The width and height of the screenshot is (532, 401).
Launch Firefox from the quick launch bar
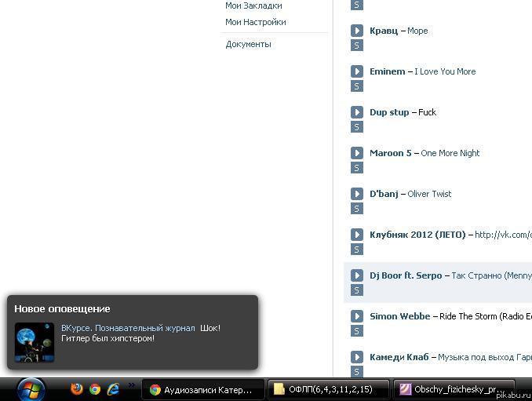[77, 389]
